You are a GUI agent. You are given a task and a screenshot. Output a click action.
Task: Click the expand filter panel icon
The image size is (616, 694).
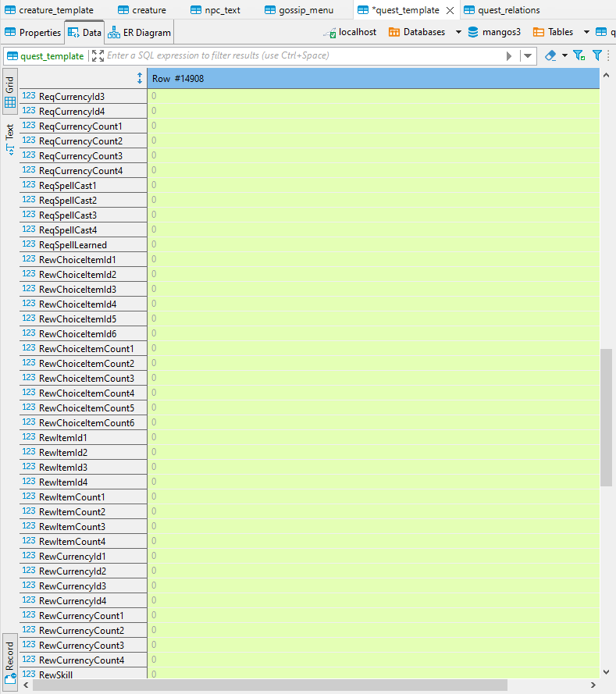98,55
